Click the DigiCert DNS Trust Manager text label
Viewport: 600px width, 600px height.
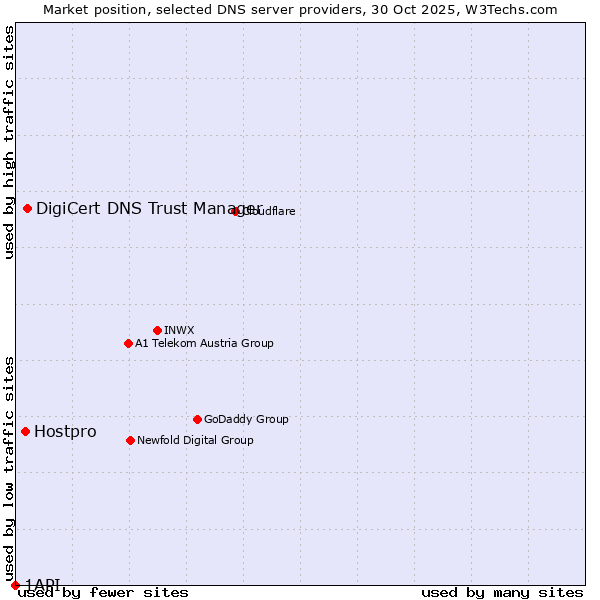coord(148,208)
